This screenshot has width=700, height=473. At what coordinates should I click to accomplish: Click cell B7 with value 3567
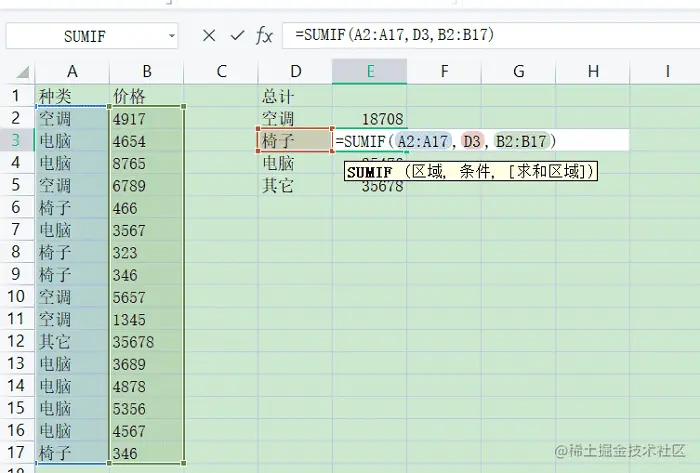pos(146,230)
